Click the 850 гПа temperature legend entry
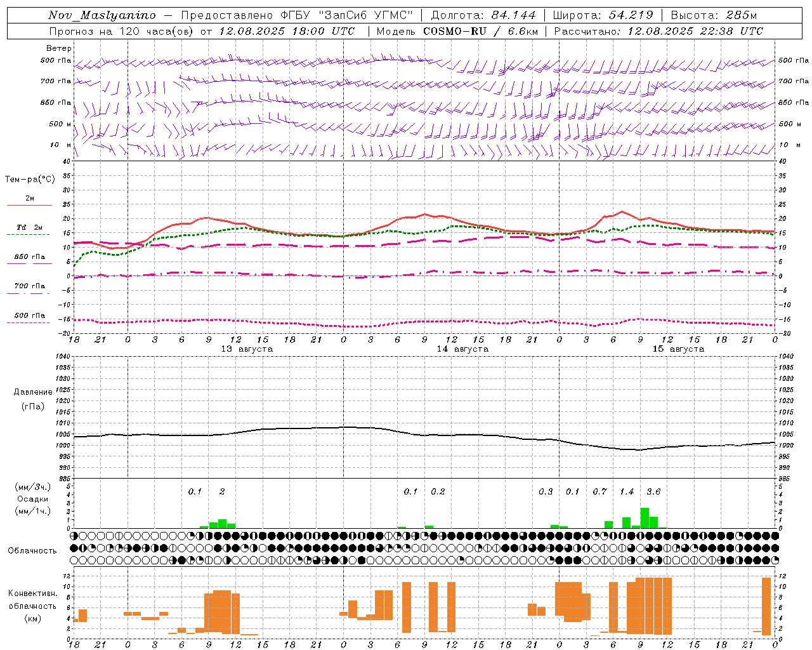 pyautogui.click(x=30, y=257)
